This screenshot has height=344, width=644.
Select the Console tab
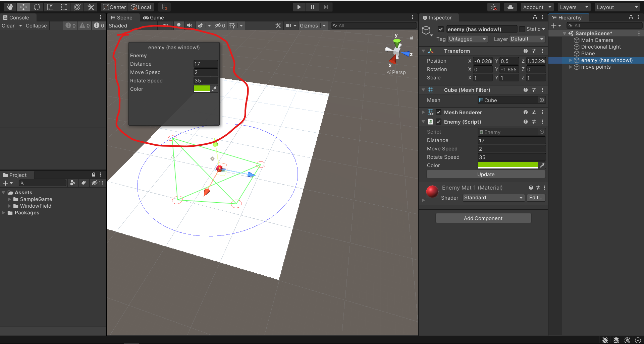16,17
